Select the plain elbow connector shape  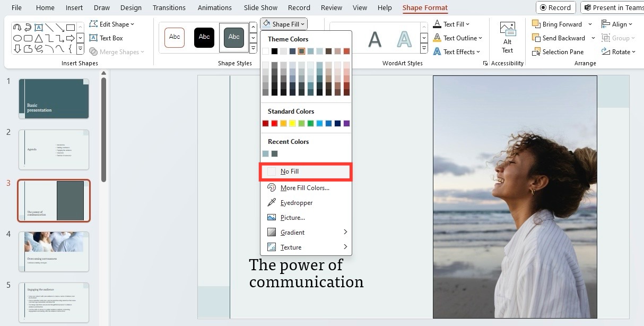[x=49, y=38]
